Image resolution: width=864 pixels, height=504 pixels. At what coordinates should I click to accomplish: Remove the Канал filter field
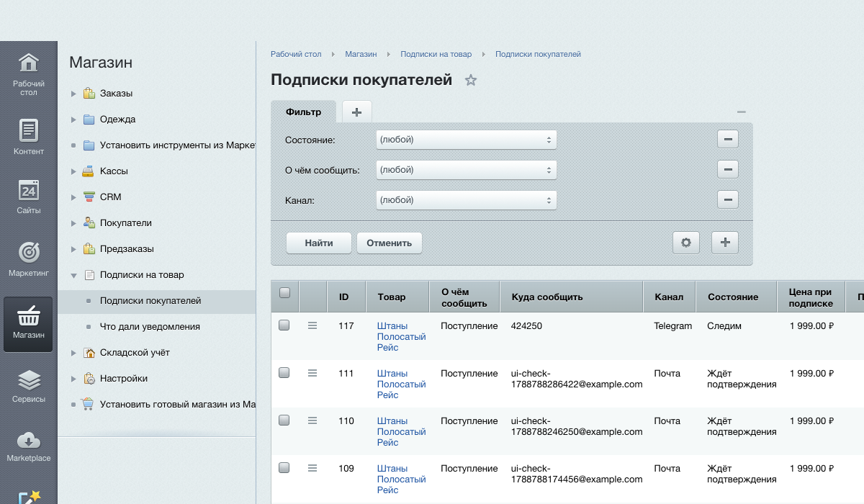pyautogui.click(x=728, y=199)
